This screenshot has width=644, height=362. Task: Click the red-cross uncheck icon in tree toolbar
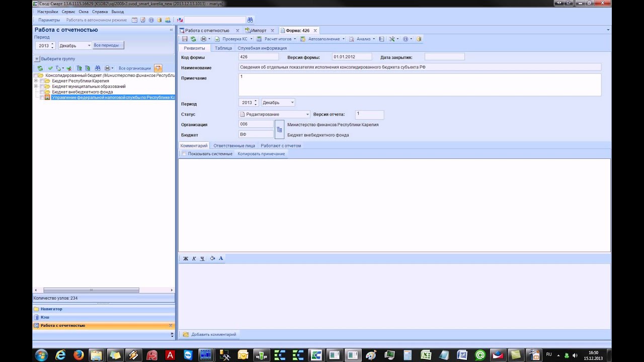pyautogui.click(x=69, y=68)
